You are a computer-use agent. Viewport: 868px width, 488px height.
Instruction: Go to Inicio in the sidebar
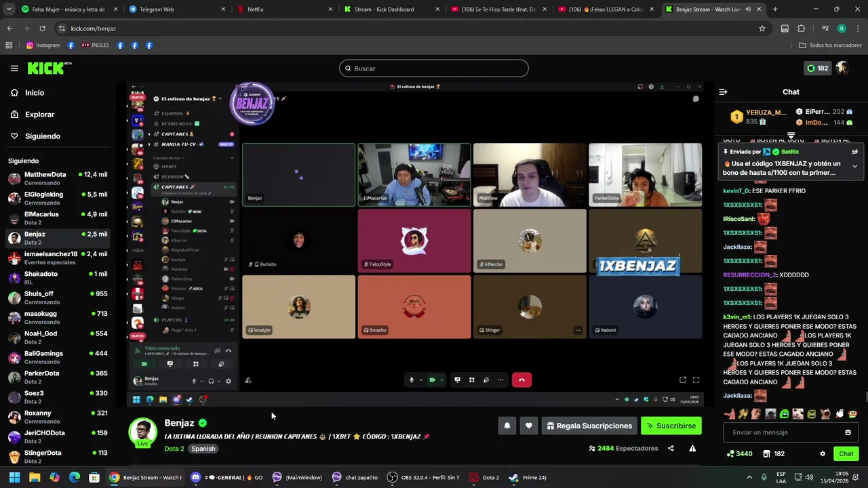[35, 93]
